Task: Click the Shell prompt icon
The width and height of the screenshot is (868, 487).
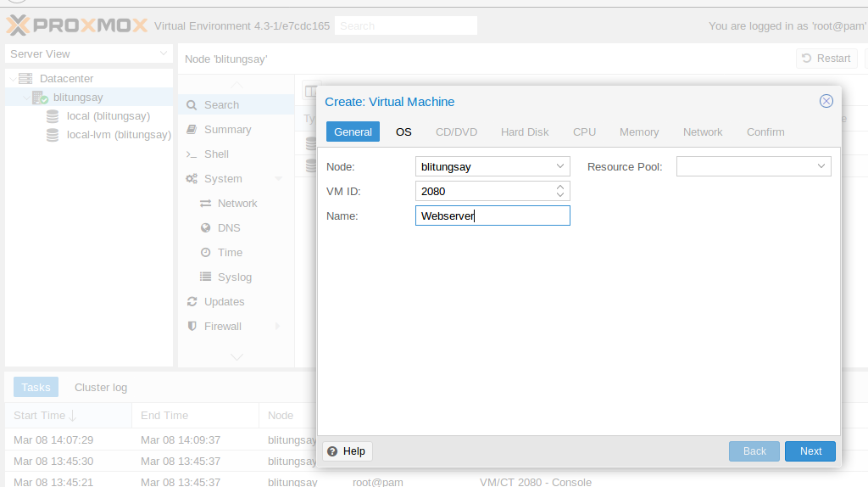Action: click(x=192, y=154)
